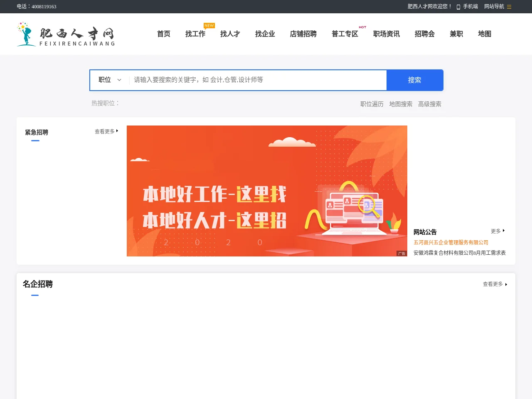
Task: Click the 高级搜索 link
Action: click(x=430, y=104)
